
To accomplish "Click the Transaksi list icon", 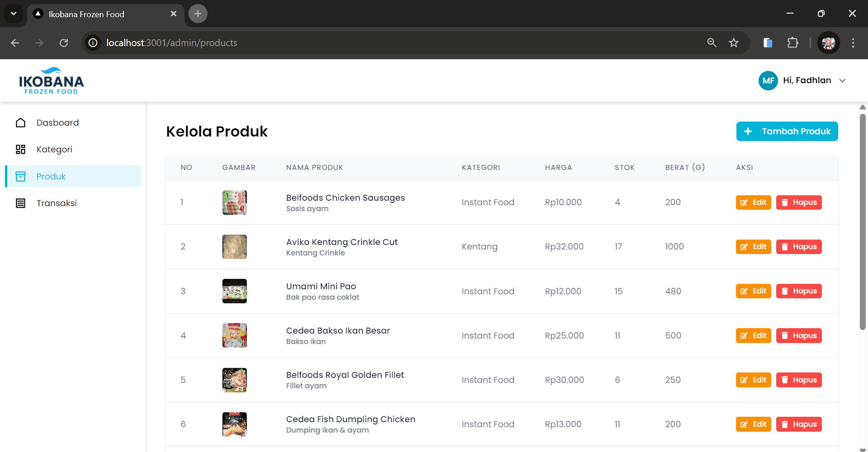I will [x=20, y=203].
